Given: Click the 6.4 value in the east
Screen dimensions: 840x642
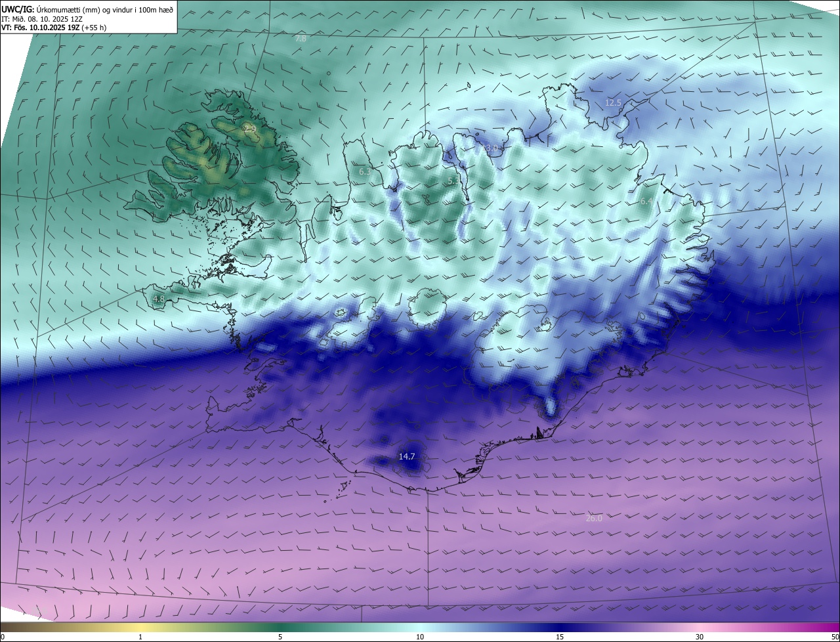Looking at the screenshot, I should pyautogui.click(x=646, y=202).
